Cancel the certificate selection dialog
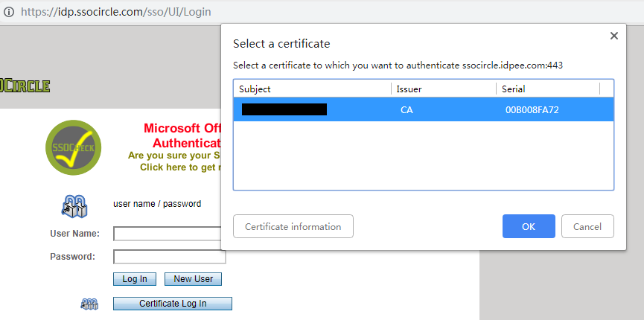The height and width of the screenshot is (320, 644). coord(587,226)
